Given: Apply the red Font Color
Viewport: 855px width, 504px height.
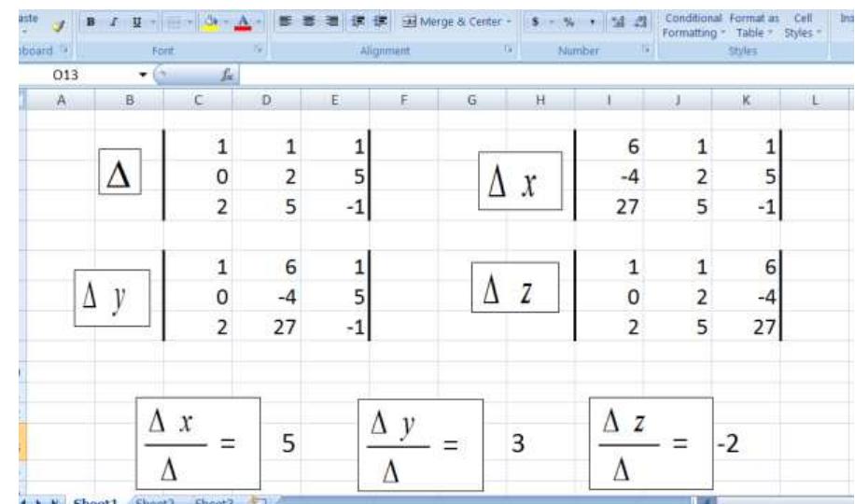Looking at the screenshot, I should click(x=244, y=22).
